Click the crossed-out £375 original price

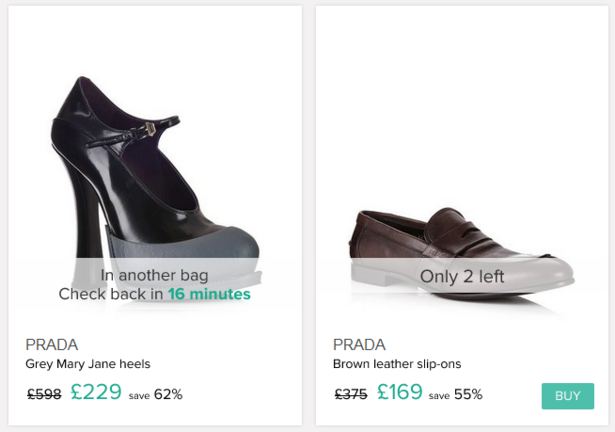pyautogui.click(x=351, y=395)
